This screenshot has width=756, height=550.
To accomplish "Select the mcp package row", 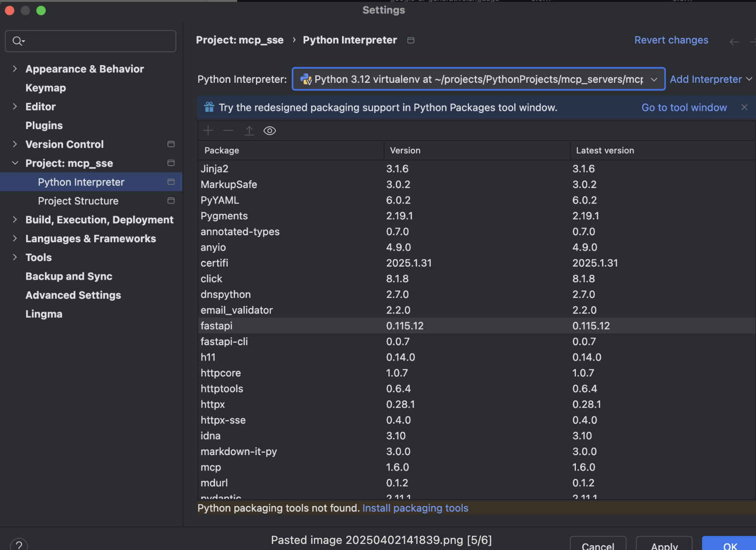I will (x=477, y=467).
